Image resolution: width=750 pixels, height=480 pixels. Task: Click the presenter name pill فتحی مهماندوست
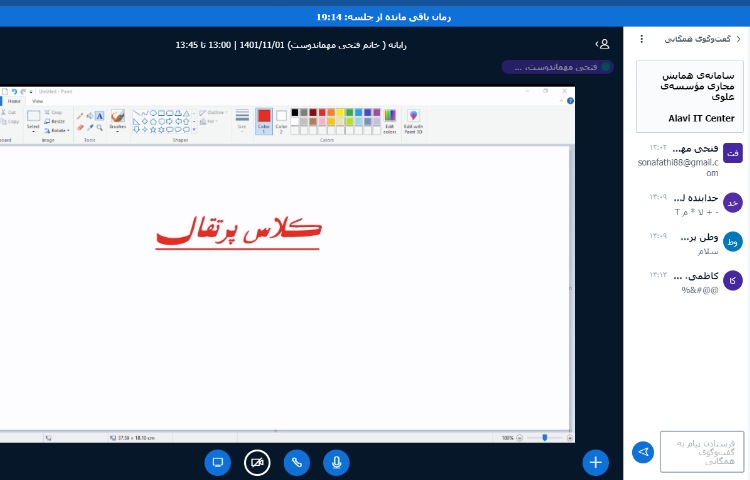(x=558, y=67)
